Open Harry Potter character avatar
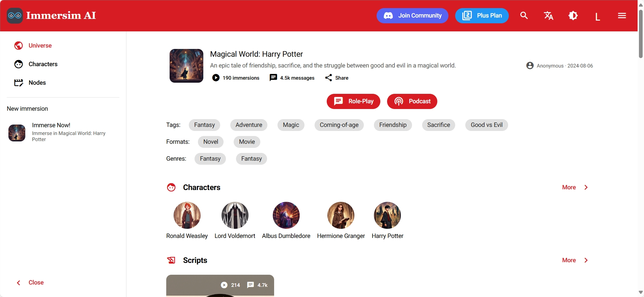This screenshot has height=297, width=644. pos(387,215)
